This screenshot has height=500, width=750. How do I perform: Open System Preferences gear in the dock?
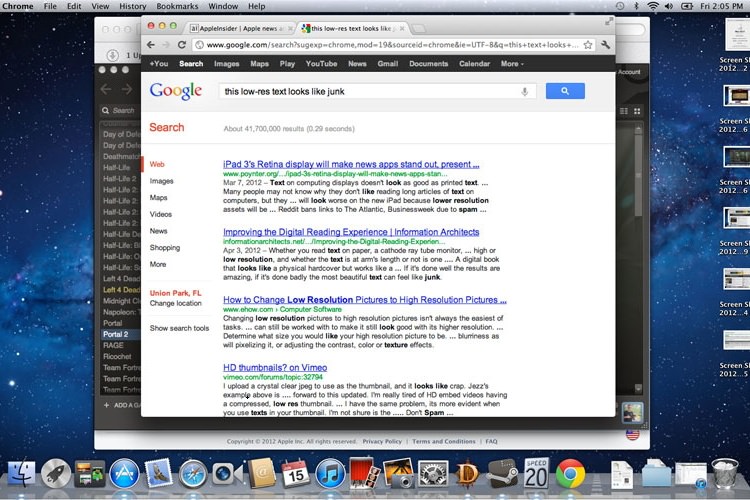tap(433, 474)
